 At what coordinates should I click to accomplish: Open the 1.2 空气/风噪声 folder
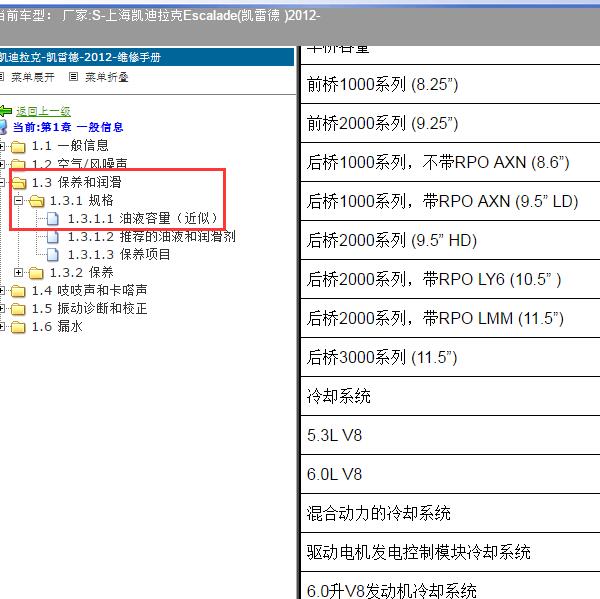pos(79,164)
